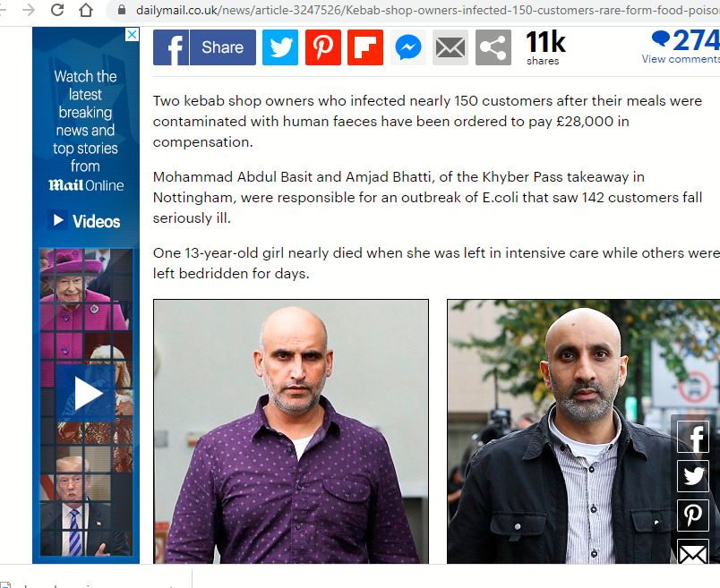Email this article using the envelope icon
This screenshot has height=588, width=720.
click(x=450, y=47)
